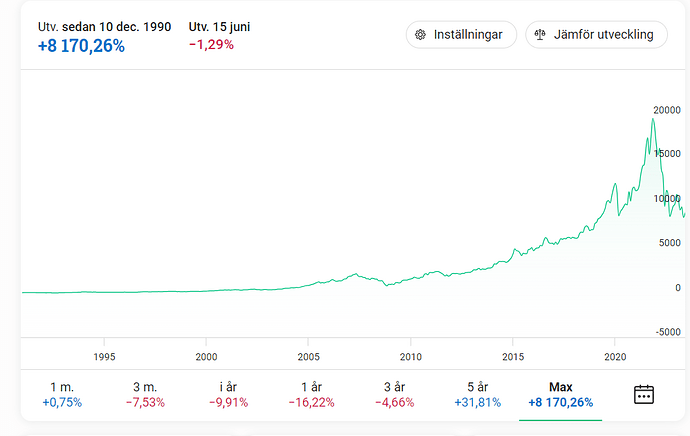The image size is (690, 436).
Task: Click the chart line dip around 2009
Action: [x=387, y=286]
